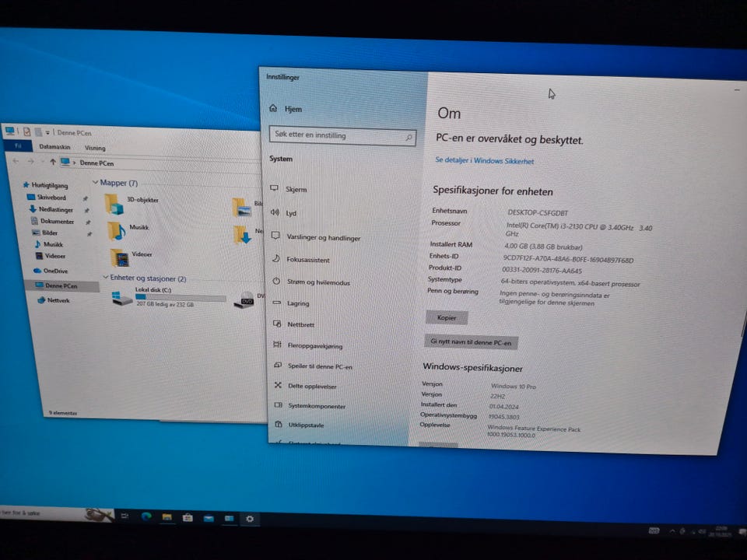Open File Explorer from the taskbar
The height and width of the screenshot is (560, 747).
167,517
